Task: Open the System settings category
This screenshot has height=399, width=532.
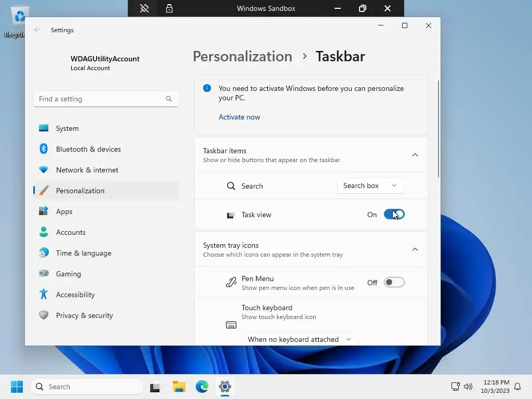Action: (106, 128)
